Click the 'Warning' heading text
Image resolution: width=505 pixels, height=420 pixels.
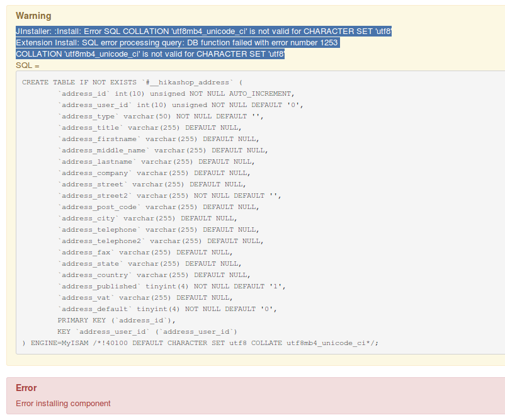coord(33,16)
